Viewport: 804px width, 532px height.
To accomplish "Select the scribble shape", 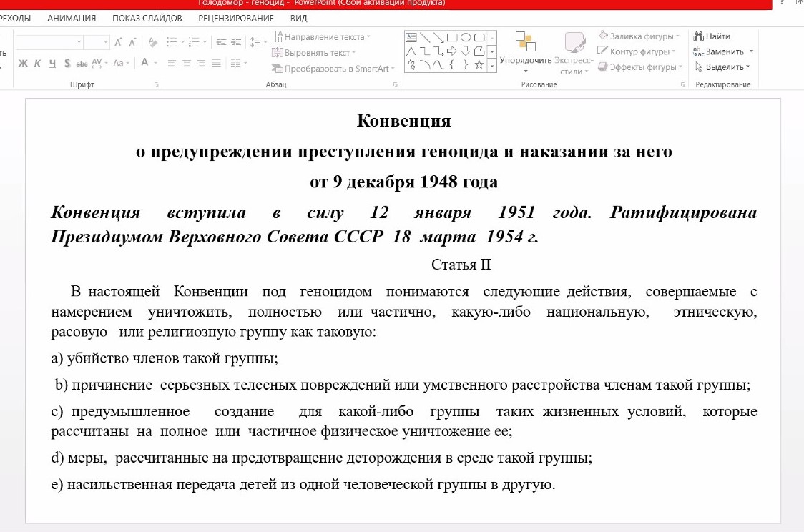I will click(411, 64).
